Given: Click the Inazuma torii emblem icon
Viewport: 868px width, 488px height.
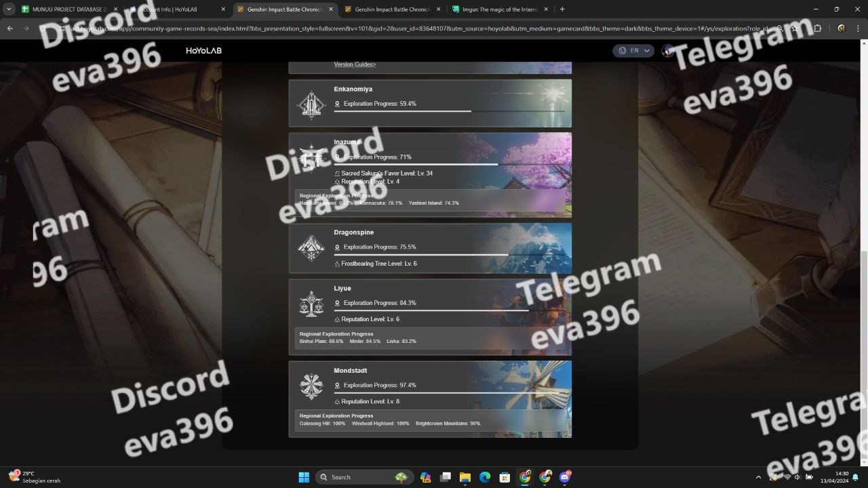Looking at the screenshot, I should [x=311, y=158].
